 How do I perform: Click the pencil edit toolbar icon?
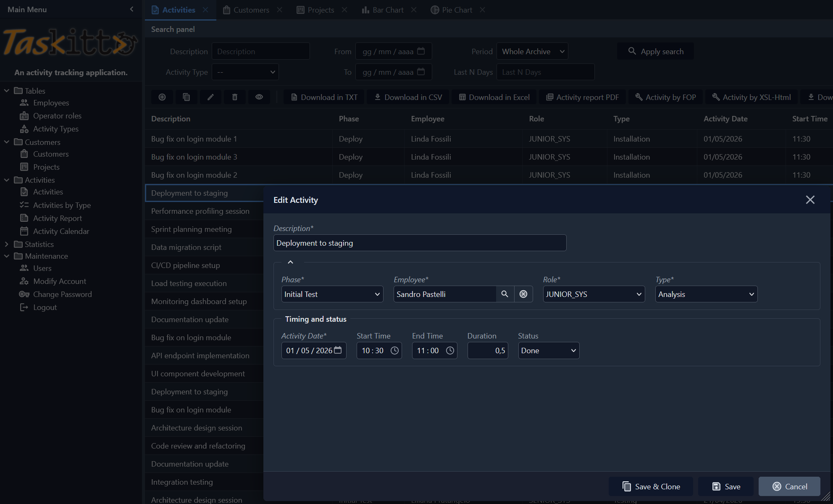point(210,97)
